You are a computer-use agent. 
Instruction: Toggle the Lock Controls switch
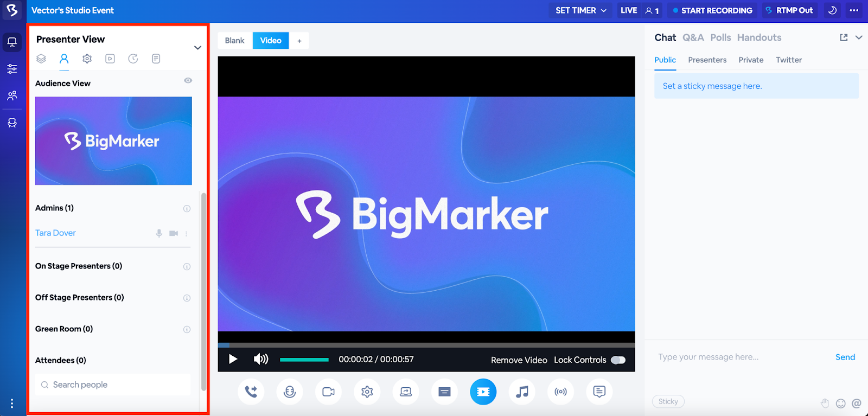[x=618, y=360]
